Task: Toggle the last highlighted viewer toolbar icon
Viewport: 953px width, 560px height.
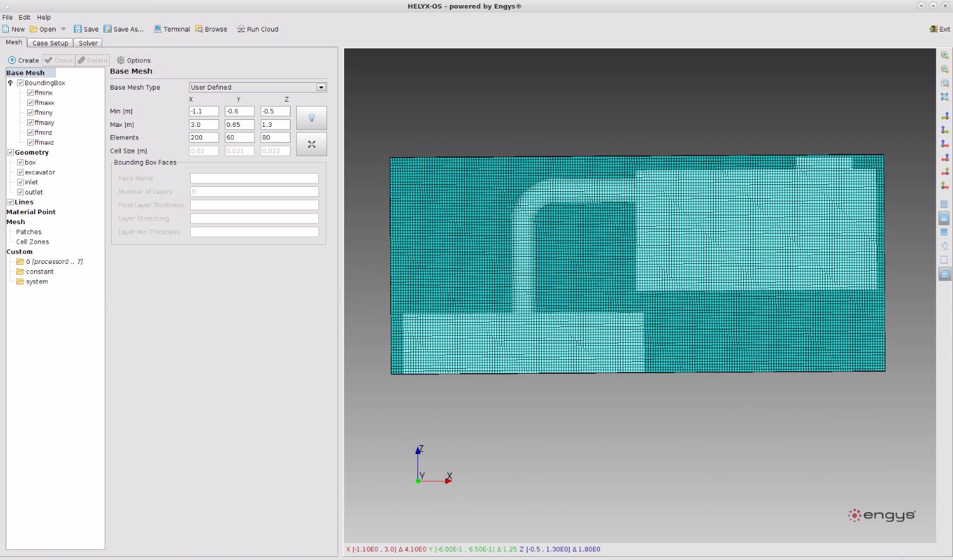Action: (945, 273)
